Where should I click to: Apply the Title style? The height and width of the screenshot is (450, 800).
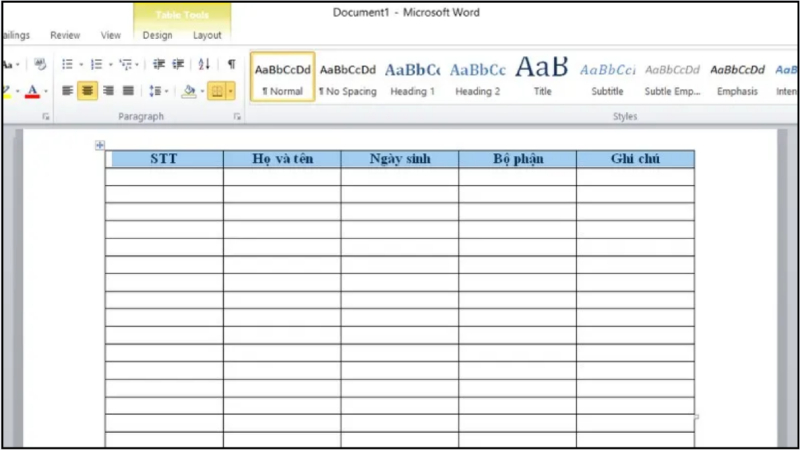pyautogui.click(x=542, y=77)
